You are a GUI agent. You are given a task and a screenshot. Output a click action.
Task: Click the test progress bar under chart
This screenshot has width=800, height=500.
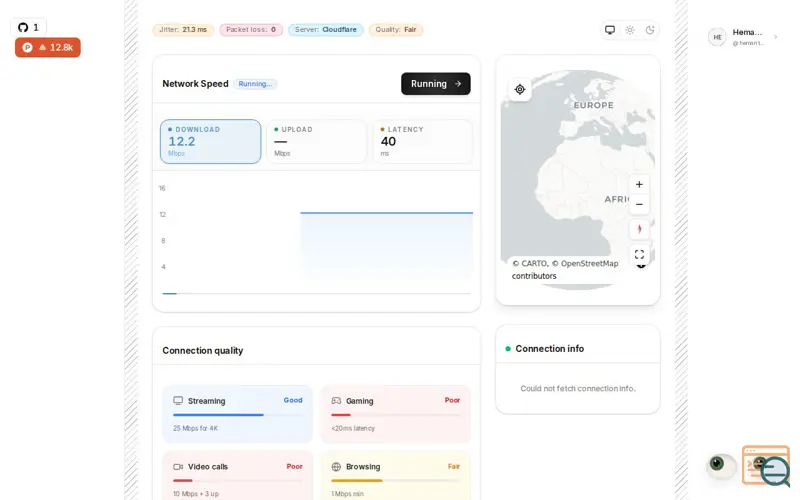[316, 293]
